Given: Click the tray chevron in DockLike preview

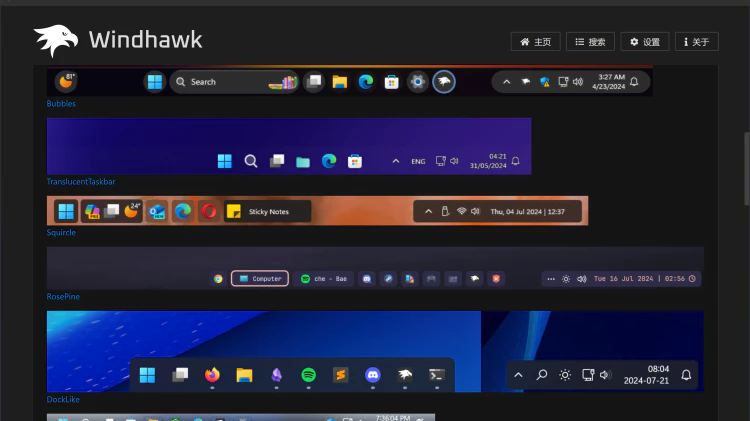Looking at the screenshot, I should click(x=518, y=375).
